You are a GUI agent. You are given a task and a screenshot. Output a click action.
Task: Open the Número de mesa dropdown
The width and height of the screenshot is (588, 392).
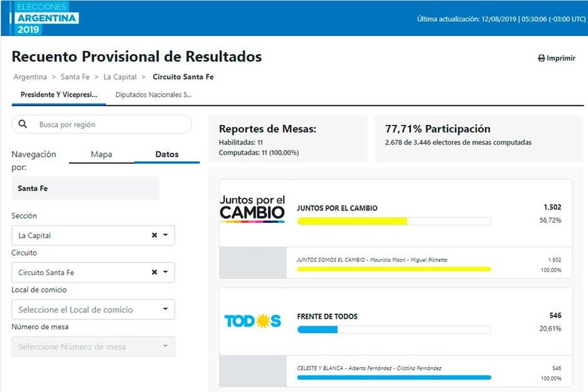click(x=93, y=347)
